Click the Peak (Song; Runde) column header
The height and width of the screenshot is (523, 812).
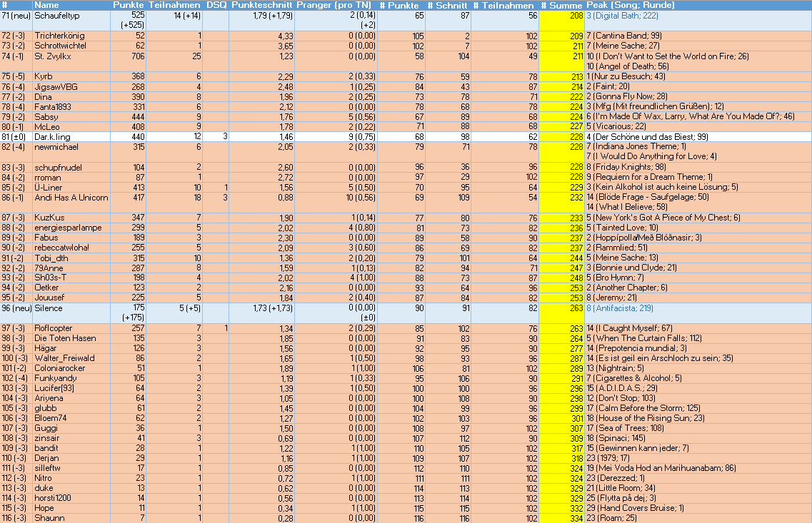631,5
